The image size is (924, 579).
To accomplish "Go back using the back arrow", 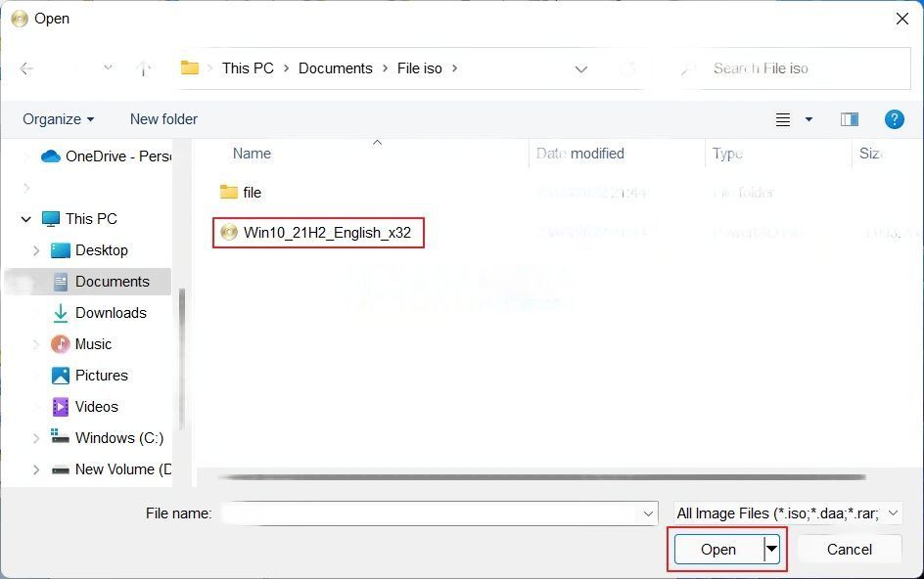I will click(x=26, y=68).
